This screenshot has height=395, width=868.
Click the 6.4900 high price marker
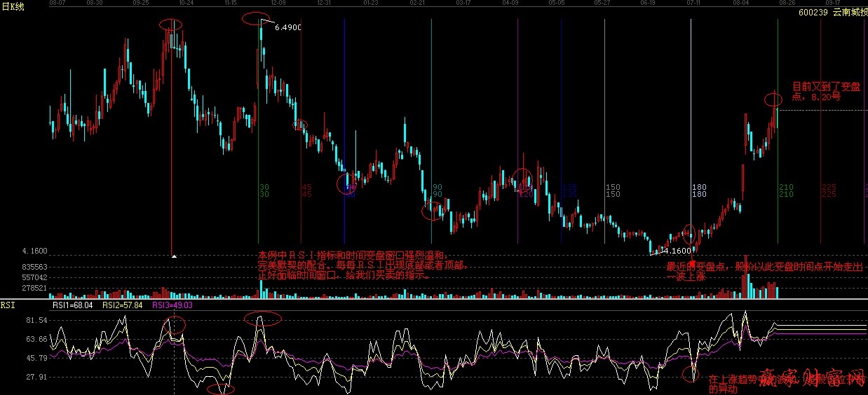tap(287, 27)
